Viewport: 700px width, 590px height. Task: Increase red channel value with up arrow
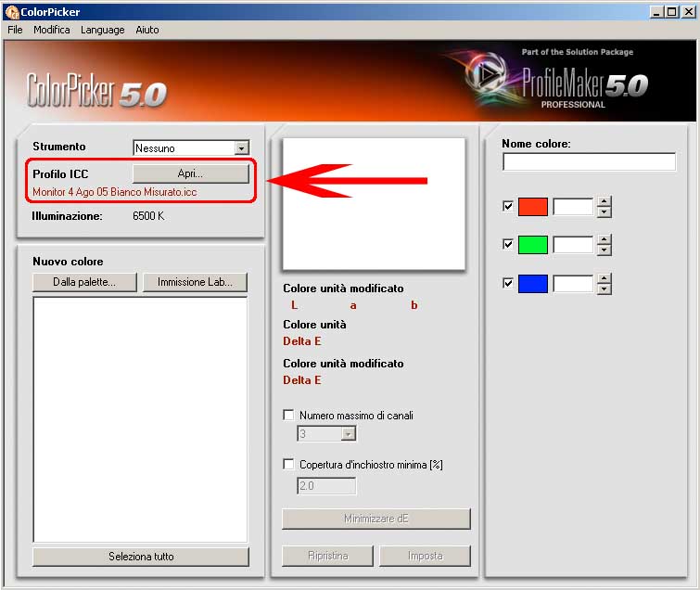point(604,201)
